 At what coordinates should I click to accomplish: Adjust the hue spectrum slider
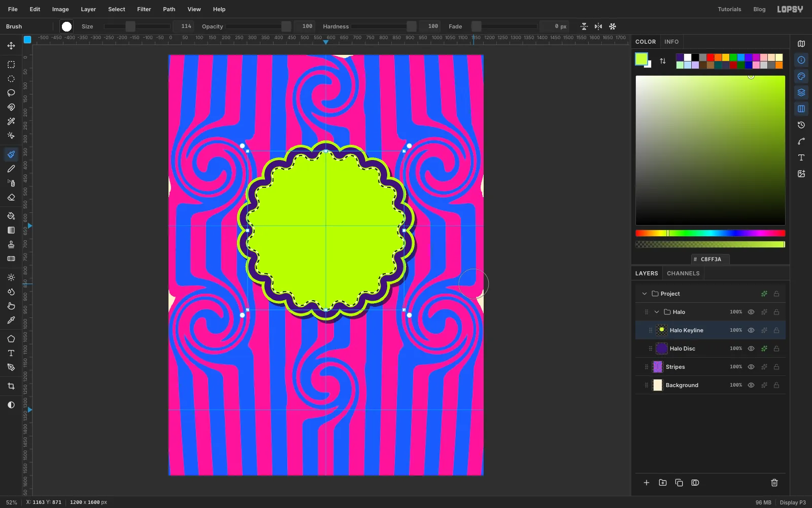[x=710, y=233]
